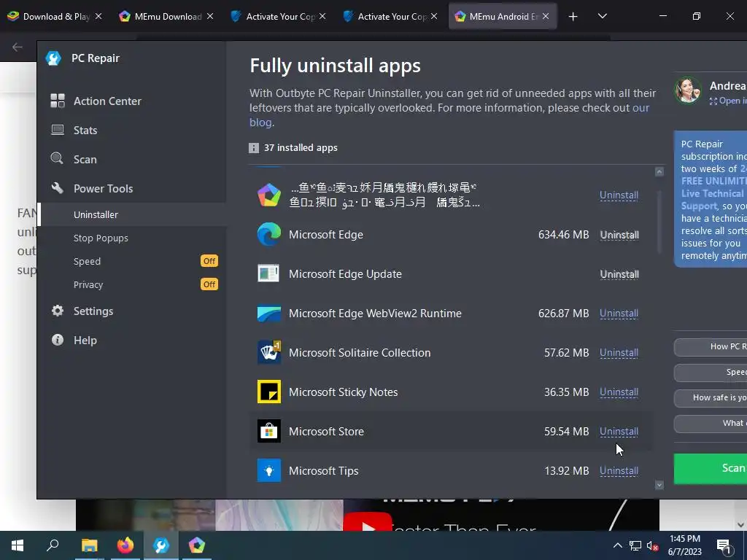Screen dimensions: 747x560
Task: Select Uninstaller submenu item
Action: 131,215
